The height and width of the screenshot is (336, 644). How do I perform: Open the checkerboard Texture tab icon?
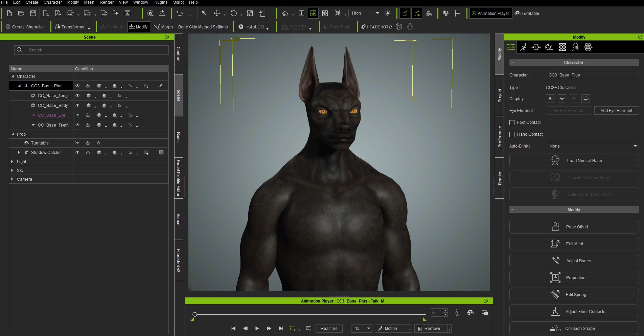[x=562, y=47]
